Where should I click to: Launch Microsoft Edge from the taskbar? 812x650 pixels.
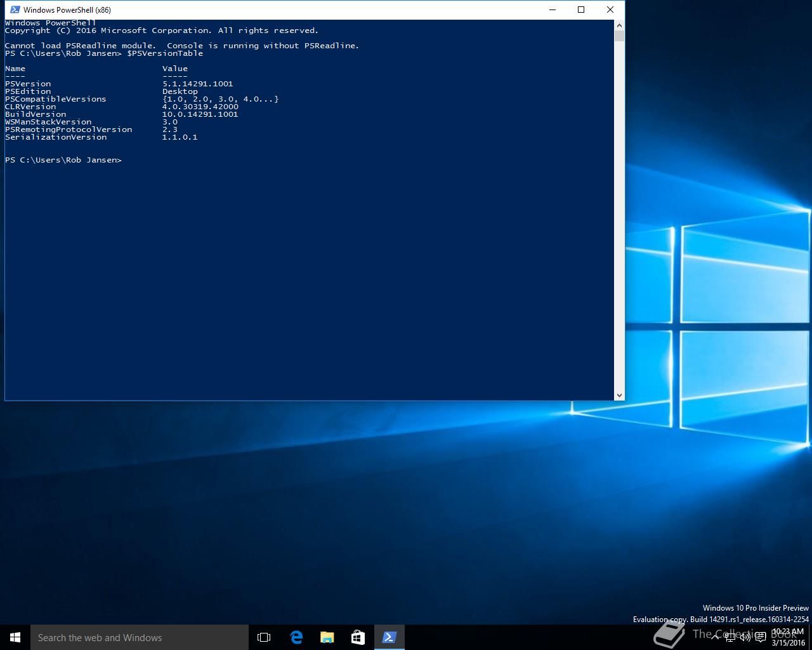pos(296,637)
